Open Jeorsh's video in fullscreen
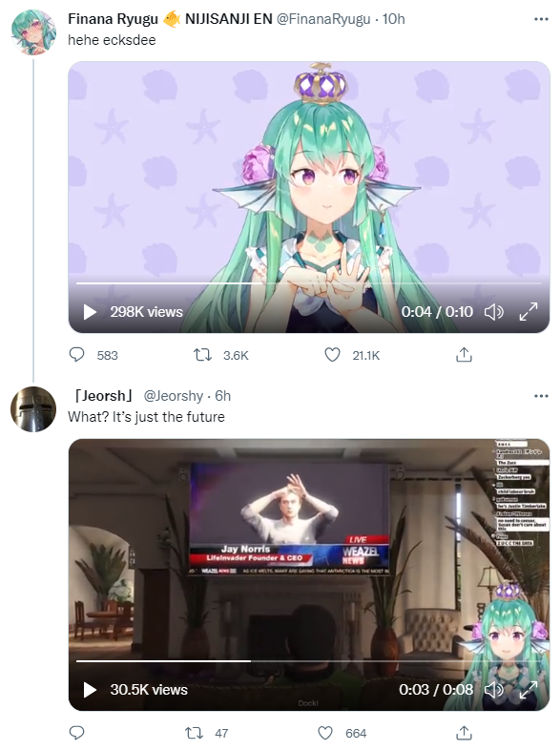Viewport: 560px width, 750px height. click(x=529, y=690)
